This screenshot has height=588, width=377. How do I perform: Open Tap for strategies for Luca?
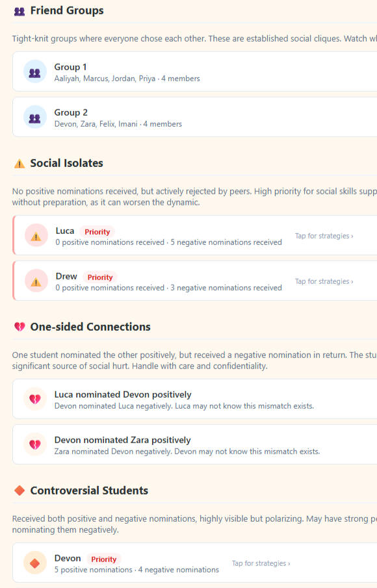pos(324,236)
